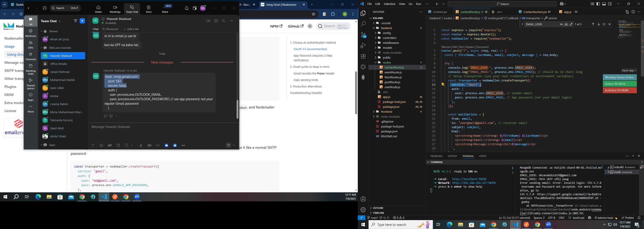Open send options dropdown in Zoom chat

pos(234,145)
